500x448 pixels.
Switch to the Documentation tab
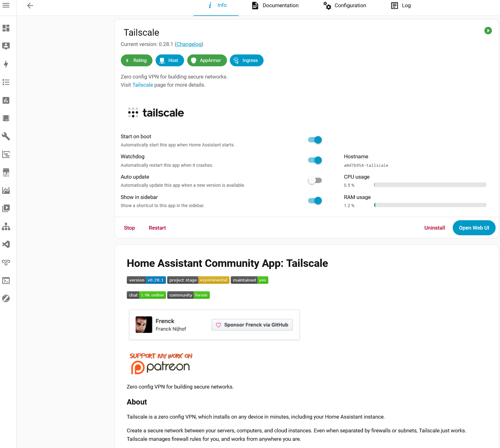(275, 6)
